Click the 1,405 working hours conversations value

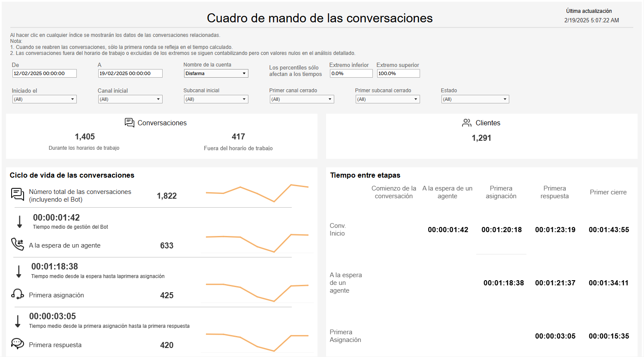pyautogui.click(x=85, y=137)
